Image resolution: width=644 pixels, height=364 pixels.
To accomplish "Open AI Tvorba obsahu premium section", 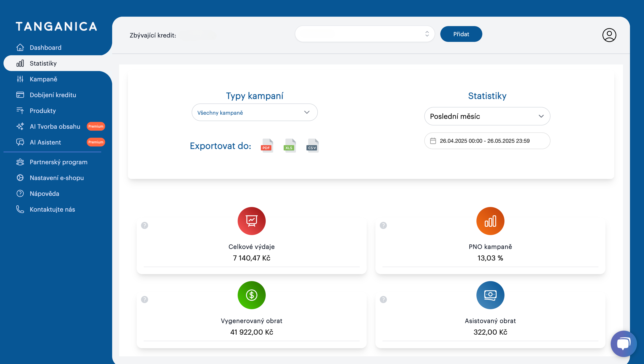I will coord(55,127).
